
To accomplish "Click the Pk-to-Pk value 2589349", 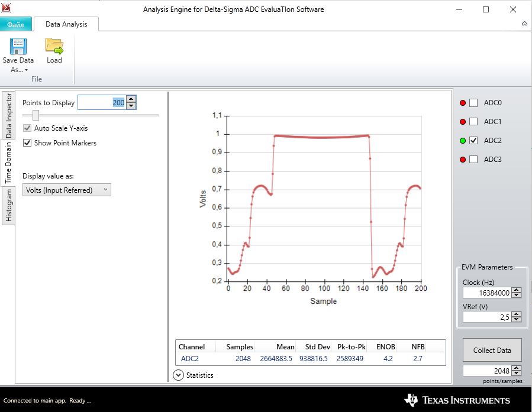I will point(350,358).
